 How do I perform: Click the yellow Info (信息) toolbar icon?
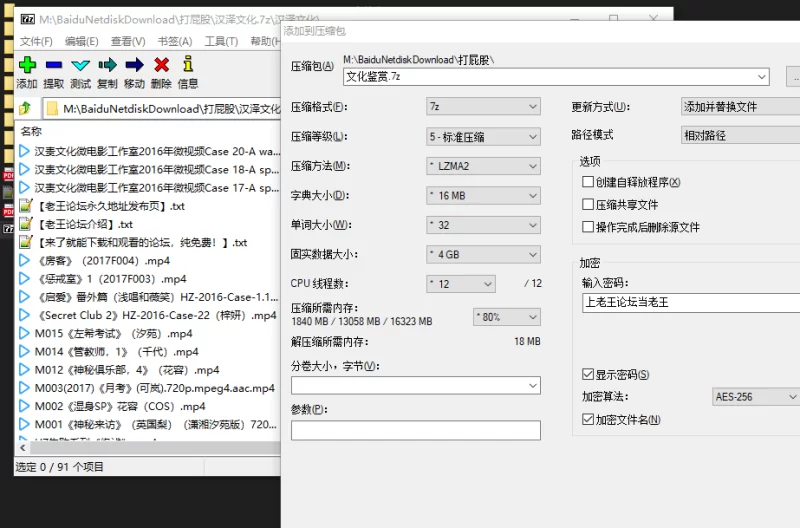(x=187, y=66)
